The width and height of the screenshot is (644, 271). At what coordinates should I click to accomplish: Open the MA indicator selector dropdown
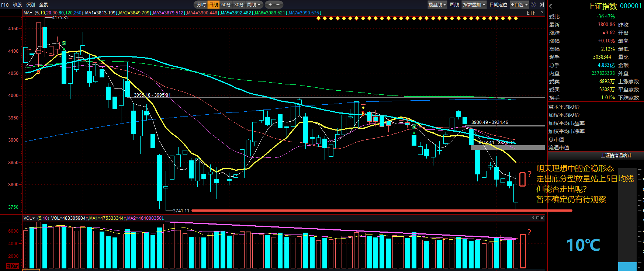28,13
